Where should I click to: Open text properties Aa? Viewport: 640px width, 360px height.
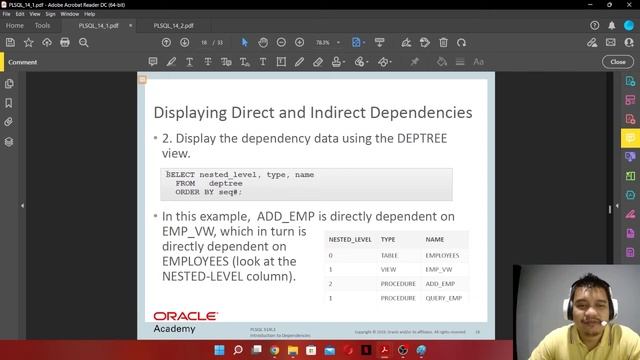tap(478, 62)
